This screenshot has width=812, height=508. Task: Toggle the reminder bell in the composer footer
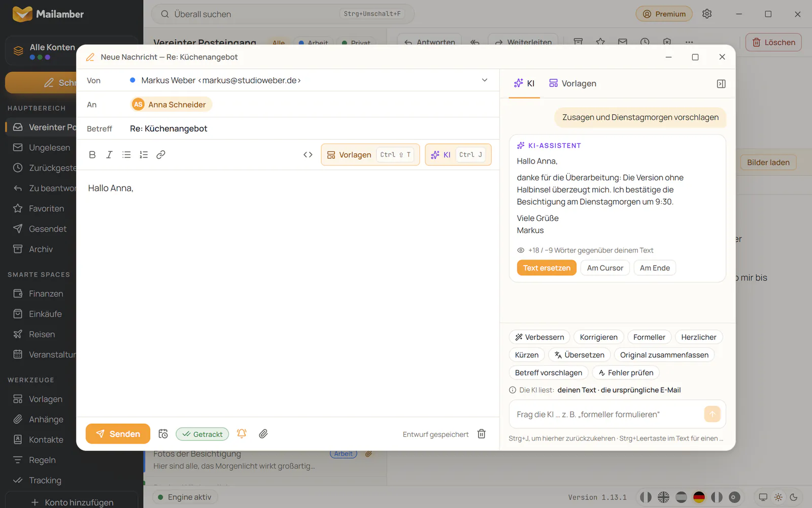click(x=242, y=434)
